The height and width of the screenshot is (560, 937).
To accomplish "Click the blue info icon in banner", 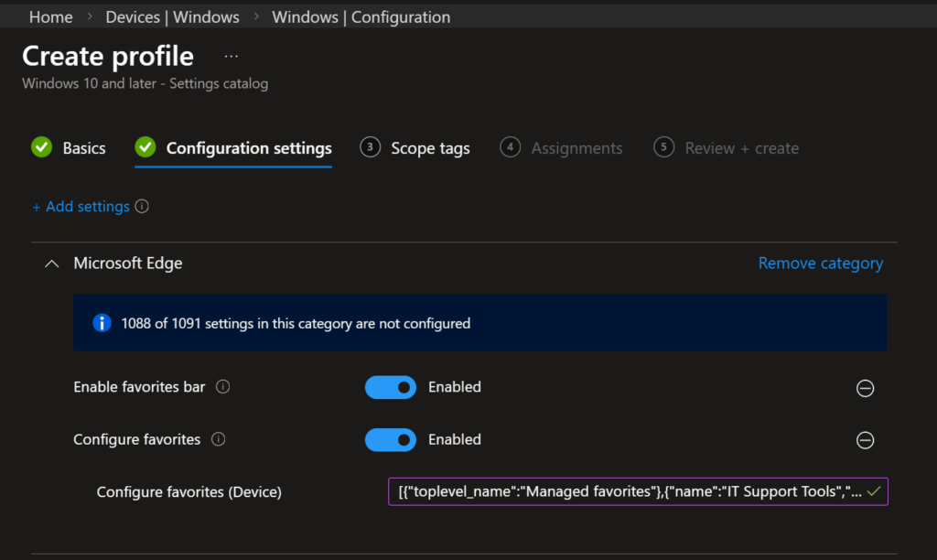I will coord(102,323).
